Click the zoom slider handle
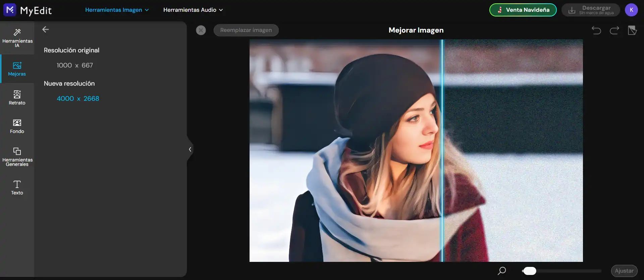The width and height of the screenshot is (644, 280). (x=530, y=271)
